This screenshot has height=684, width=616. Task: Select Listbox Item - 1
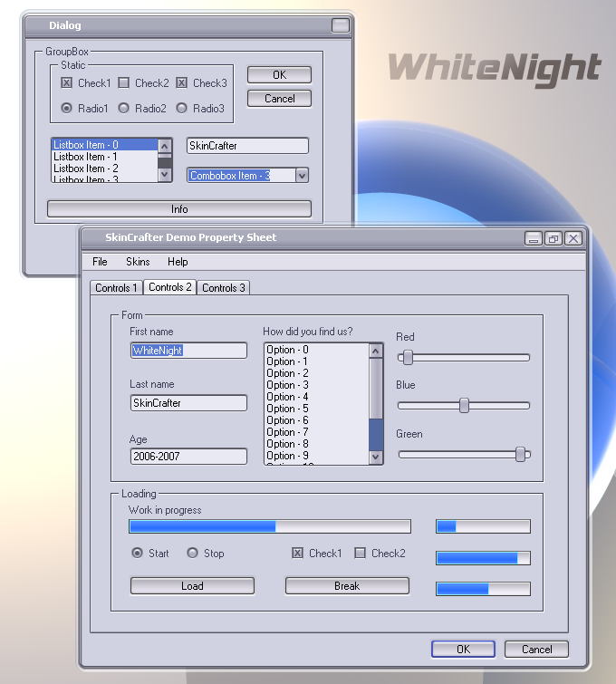pos(105,157)
